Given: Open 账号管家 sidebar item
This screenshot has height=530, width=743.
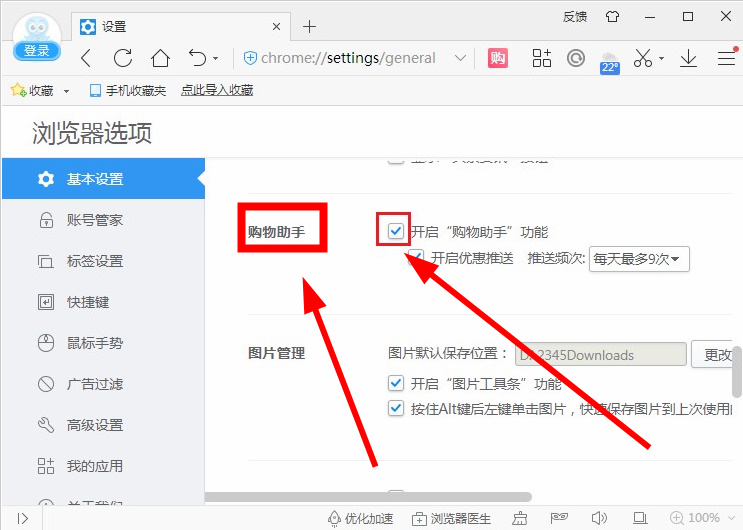Looking at the screenshot, I should click(x=103, y=220).
